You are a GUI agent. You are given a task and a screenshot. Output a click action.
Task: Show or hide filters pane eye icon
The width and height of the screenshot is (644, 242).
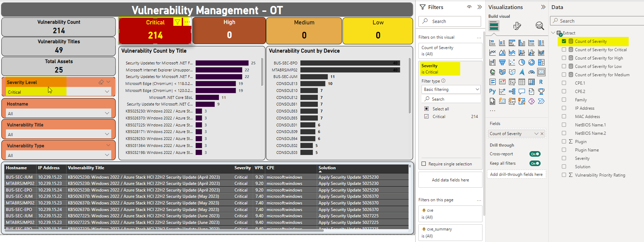click(x=469, y=7)
